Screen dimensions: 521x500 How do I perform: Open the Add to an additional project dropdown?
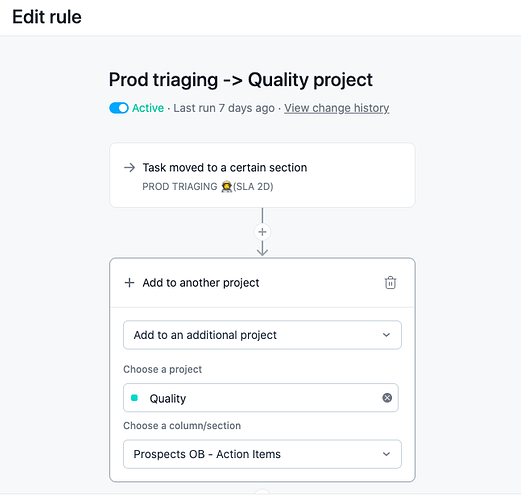[262, 335]
